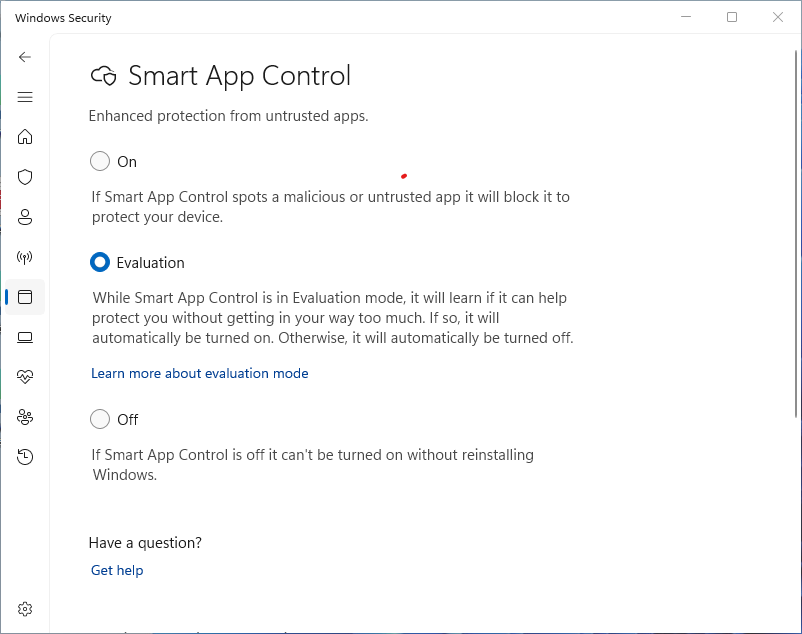The image size is (802, 634).
Task: Open Learn more about evaluation mode link
Action: 199,373
